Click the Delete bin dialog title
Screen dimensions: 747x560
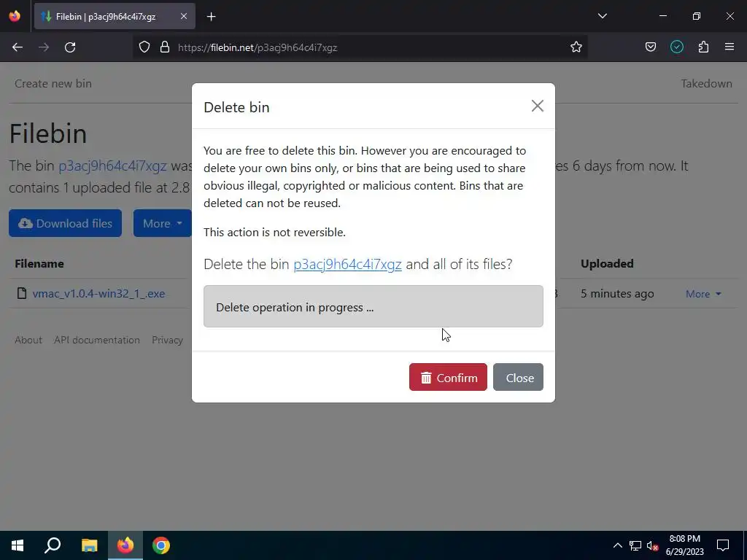236,107
